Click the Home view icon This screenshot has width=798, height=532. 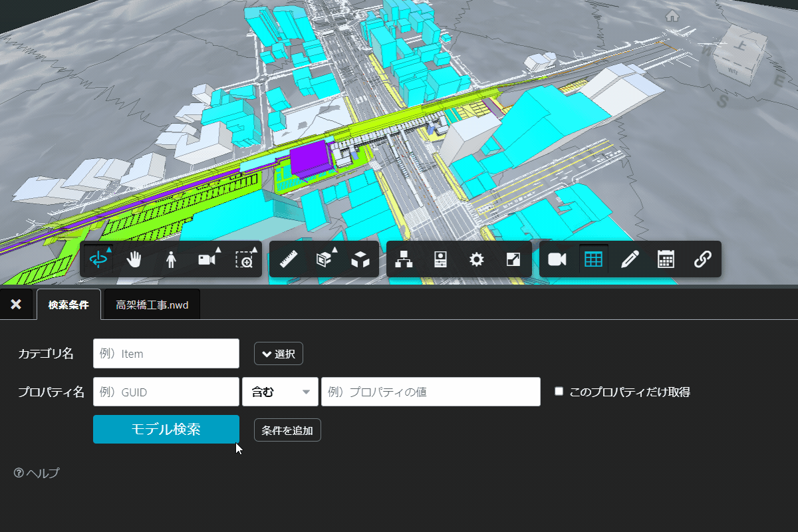[672, 16]
